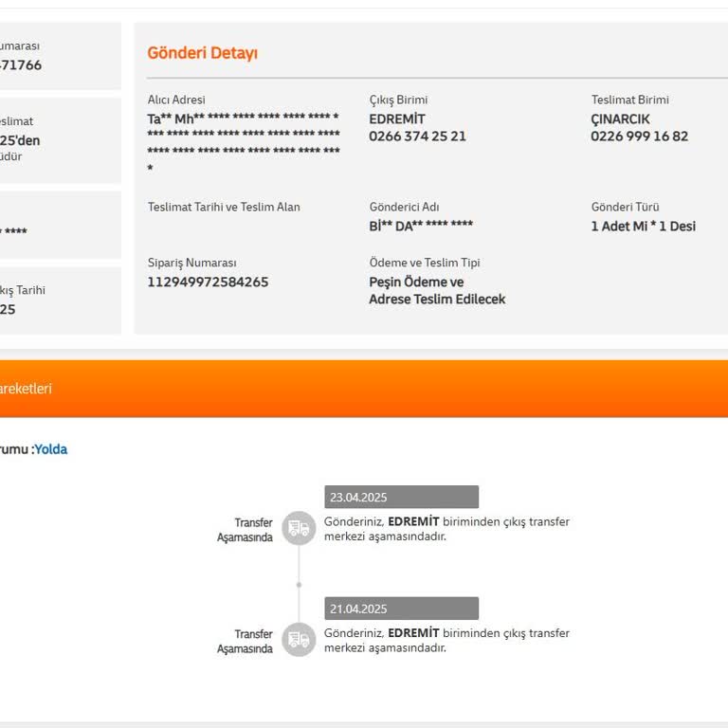Click the Ödeme ve Teslim Tipi label
Viewport: 728px width, 728px height.
[425, 263]
